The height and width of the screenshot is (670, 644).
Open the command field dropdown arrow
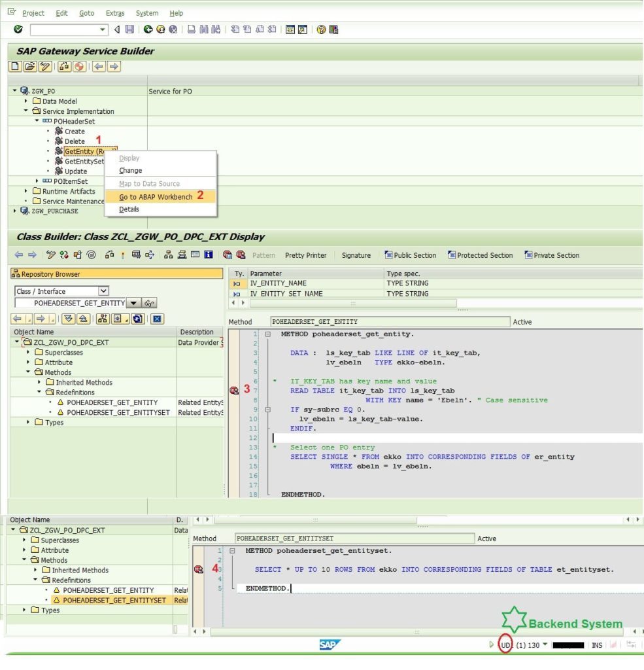click(103, 29)
